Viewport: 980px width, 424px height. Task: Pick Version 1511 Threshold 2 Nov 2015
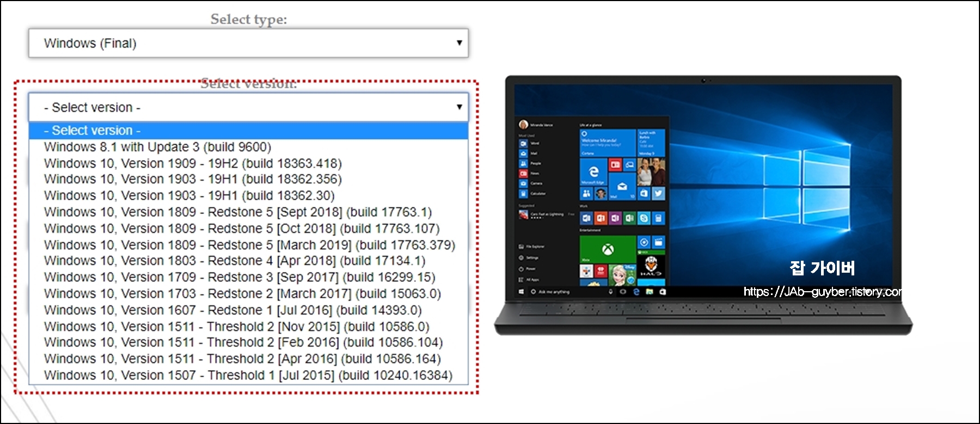click(x=248, y=327)
